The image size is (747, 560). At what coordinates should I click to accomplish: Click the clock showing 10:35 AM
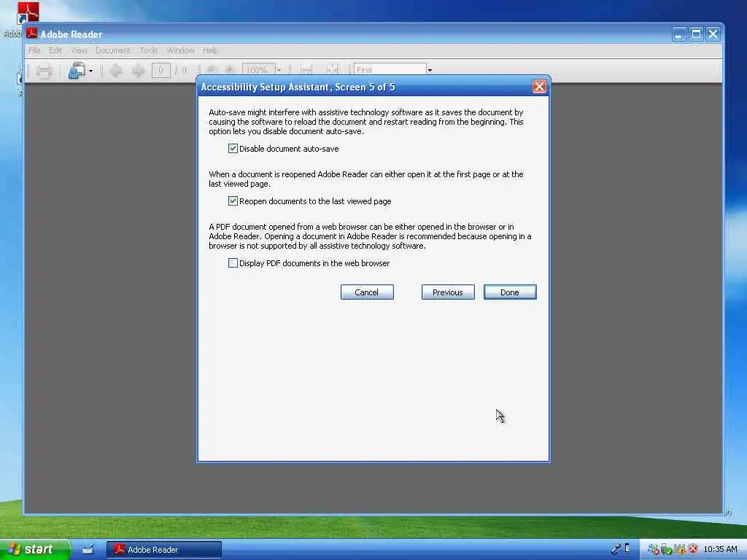point(720,550)
